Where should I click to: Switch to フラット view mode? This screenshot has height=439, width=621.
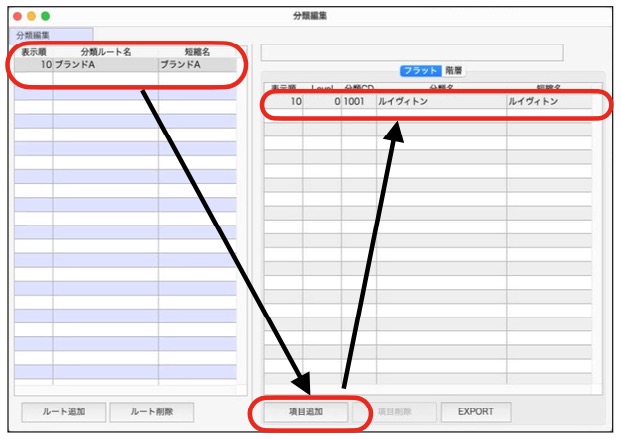[x=420, y=71]
